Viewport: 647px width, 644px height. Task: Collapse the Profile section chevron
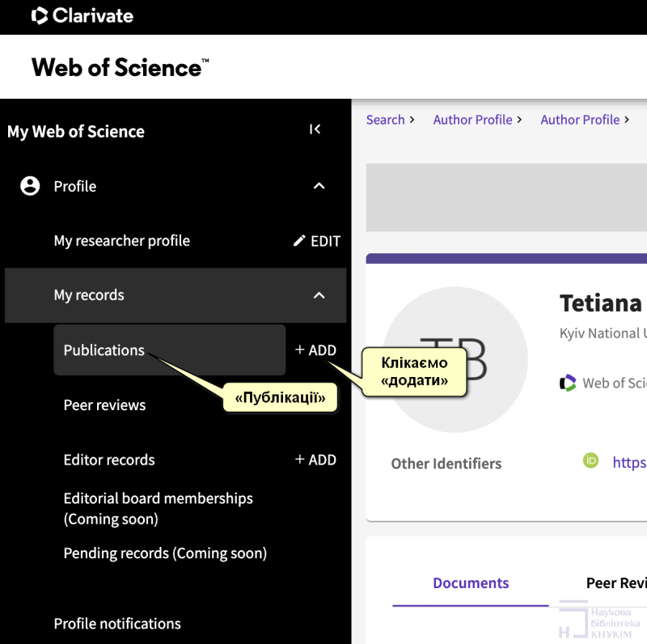319,186
